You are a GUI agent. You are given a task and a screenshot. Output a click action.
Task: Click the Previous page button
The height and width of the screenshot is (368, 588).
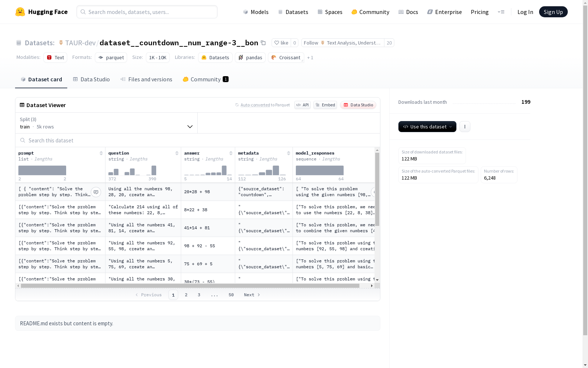(148, 295)
